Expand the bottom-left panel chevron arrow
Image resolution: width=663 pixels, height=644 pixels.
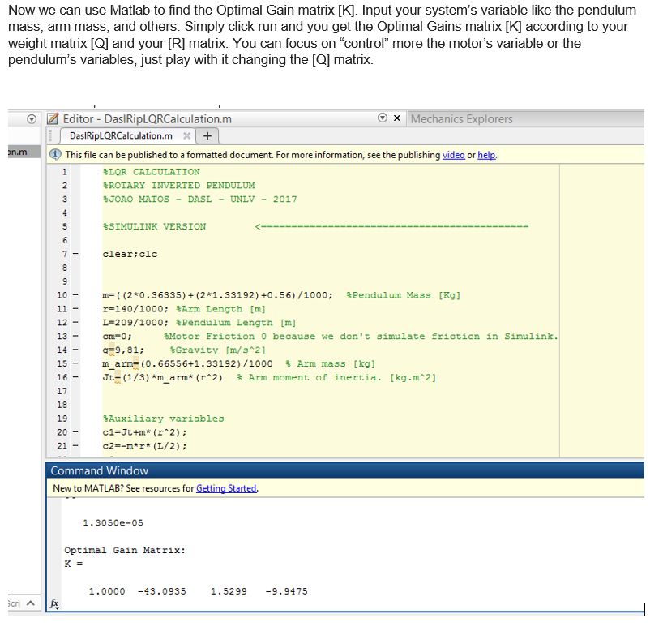31,603
